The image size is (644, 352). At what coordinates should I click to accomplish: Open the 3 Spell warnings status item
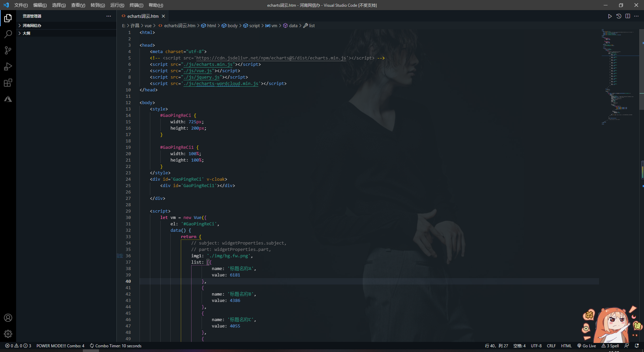point(610,346)
